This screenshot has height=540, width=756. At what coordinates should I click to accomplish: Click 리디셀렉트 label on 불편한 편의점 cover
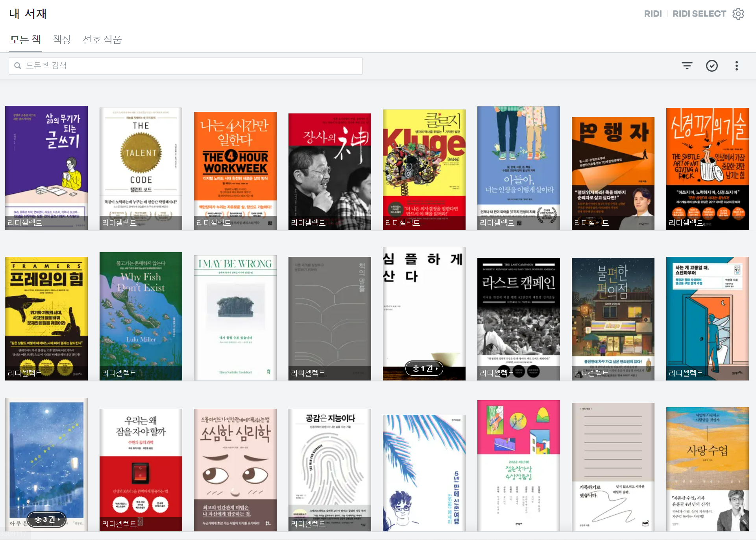tap(591, 373)
